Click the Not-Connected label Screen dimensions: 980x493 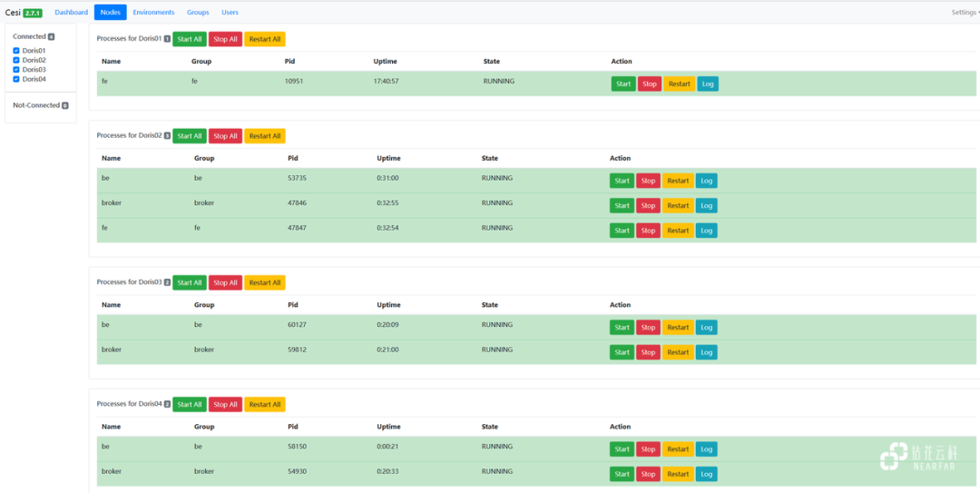tap(36, 105)
